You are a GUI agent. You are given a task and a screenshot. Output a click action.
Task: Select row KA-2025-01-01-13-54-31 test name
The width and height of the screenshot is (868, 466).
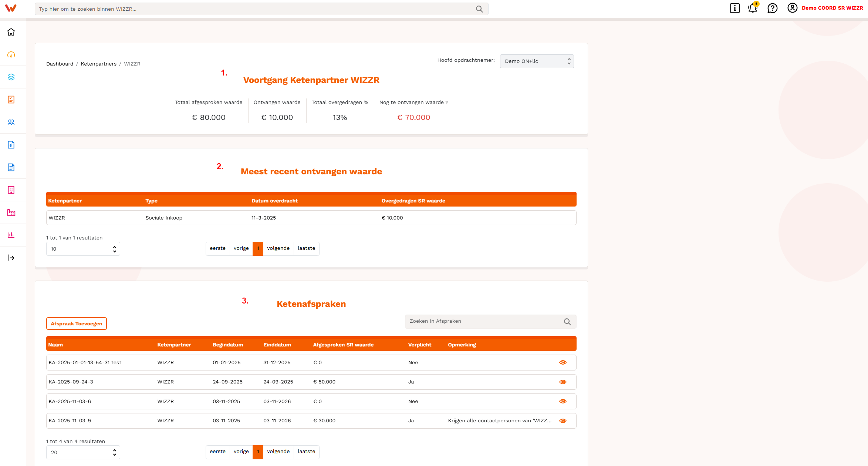pyautogui.click(x=85, y=362)
